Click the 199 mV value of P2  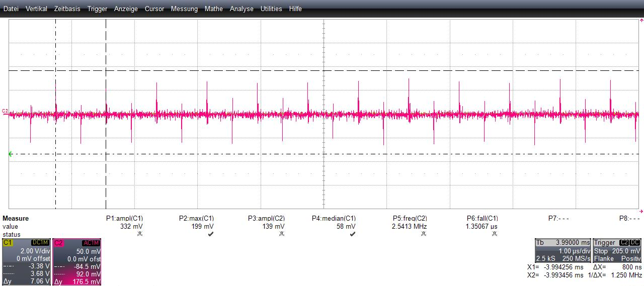tap(203, 227)
